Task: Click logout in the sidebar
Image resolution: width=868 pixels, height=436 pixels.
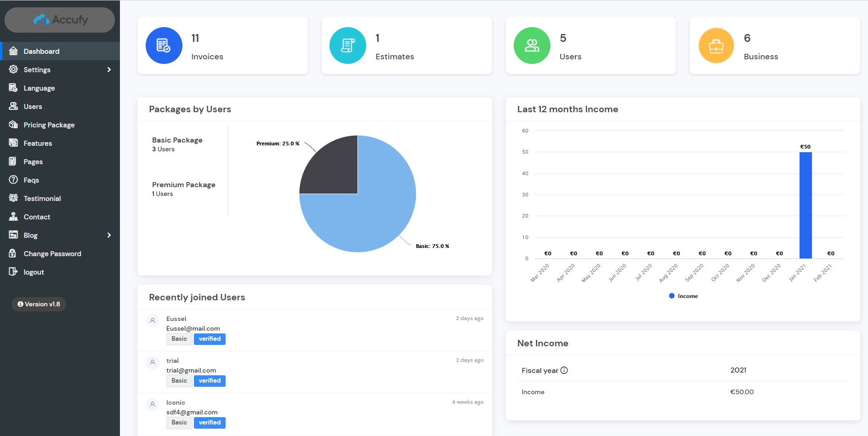Action: click(x=34, y=272)
